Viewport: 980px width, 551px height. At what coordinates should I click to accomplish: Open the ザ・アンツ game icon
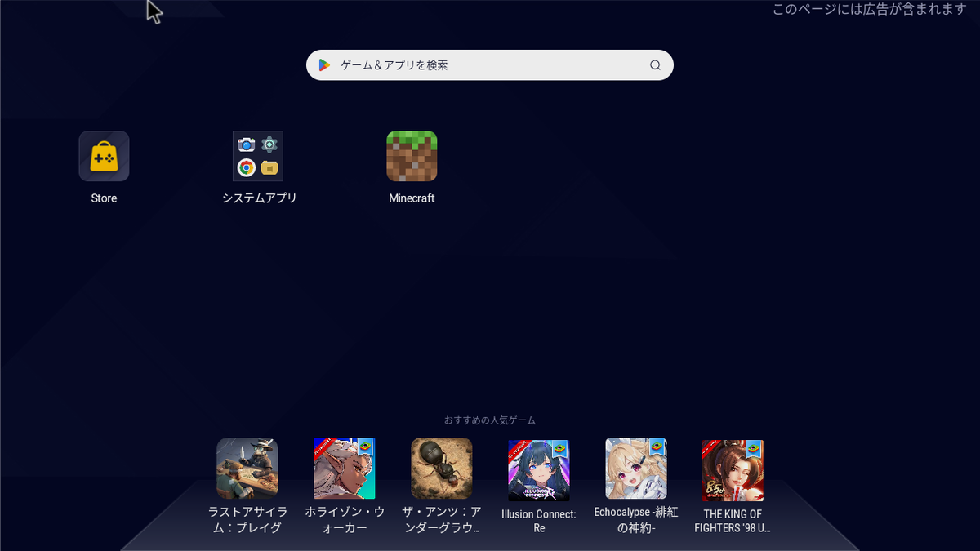(x=442, y=469)
